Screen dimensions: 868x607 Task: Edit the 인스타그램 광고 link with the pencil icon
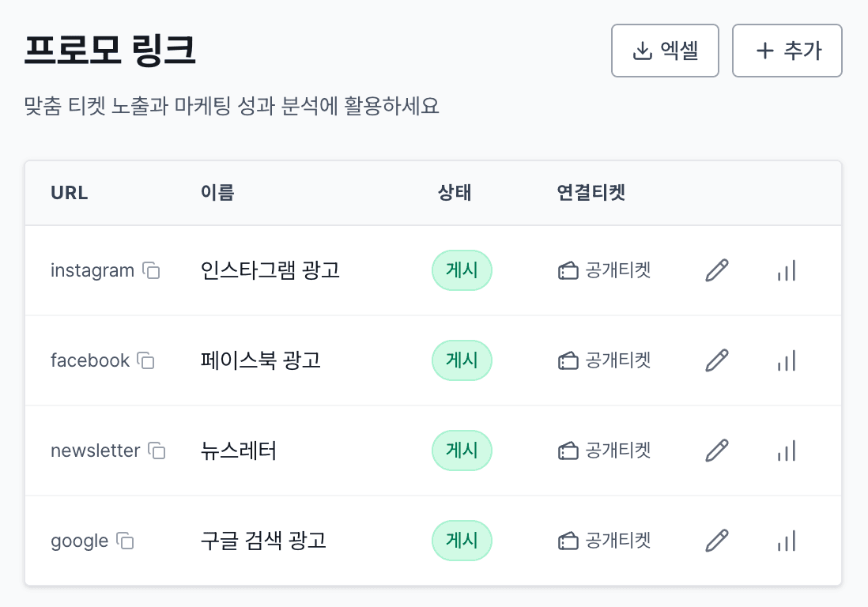(x=715, y=270)
